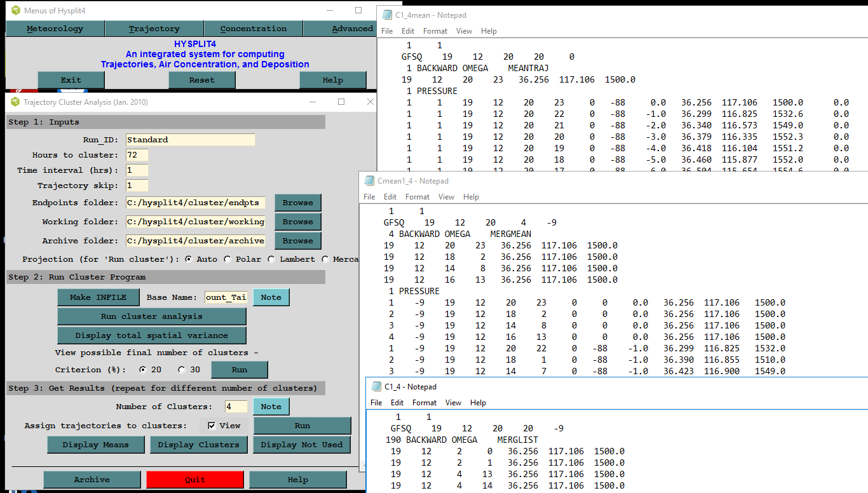This screenshot has height=493, width=868.
Task: Click Help in Trajectory Cluster Analysis window
Action: point(298,480)
